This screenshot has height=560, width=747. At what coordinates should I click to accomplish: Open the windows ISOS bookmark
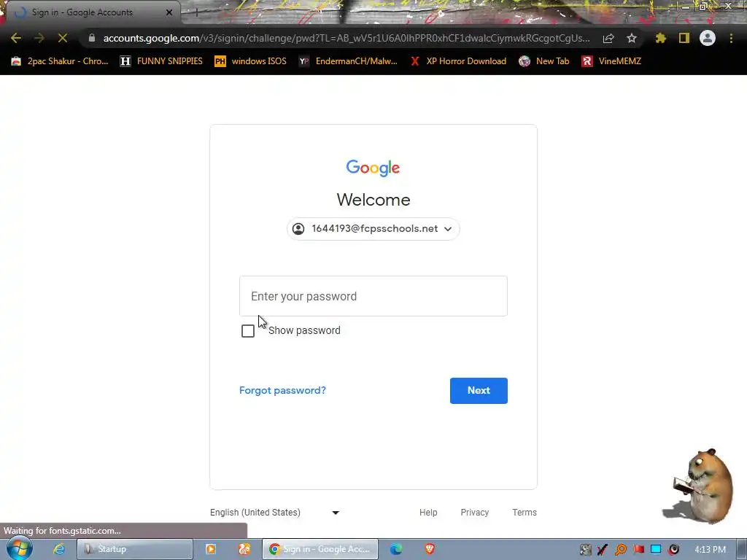tap(251, 61)
